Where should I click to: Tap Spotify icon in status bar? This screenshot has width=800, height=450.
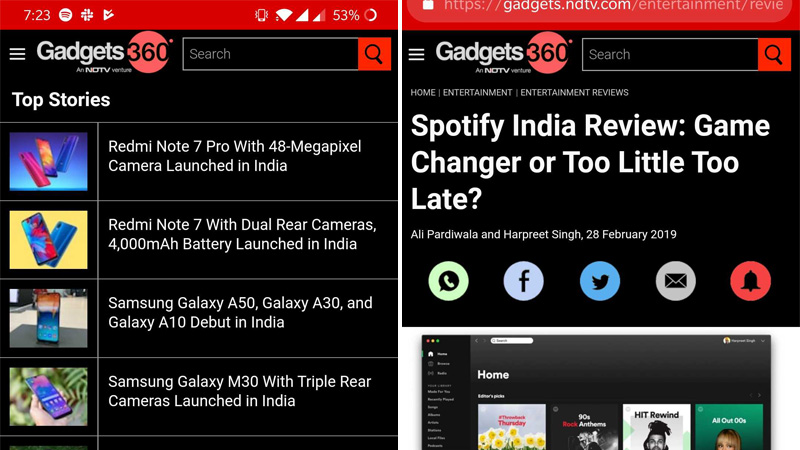pyautogui.click(x=65, y=15)
